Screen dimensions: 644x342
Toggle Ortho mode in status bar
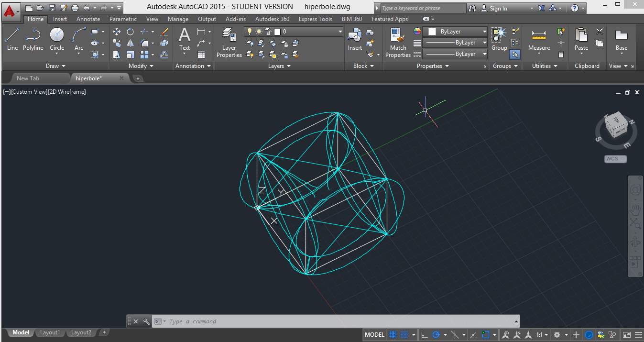424,335
